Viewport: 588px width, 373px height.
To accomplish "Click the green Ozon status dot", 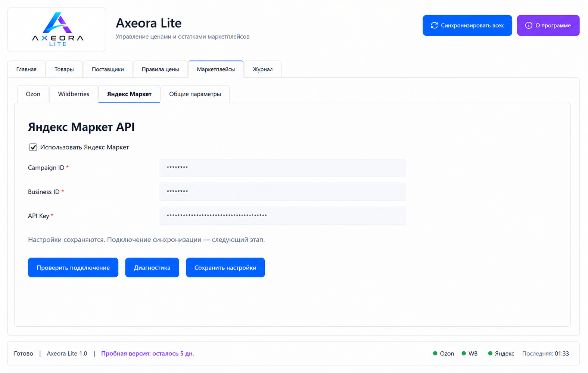I will [x=435, y=353].
